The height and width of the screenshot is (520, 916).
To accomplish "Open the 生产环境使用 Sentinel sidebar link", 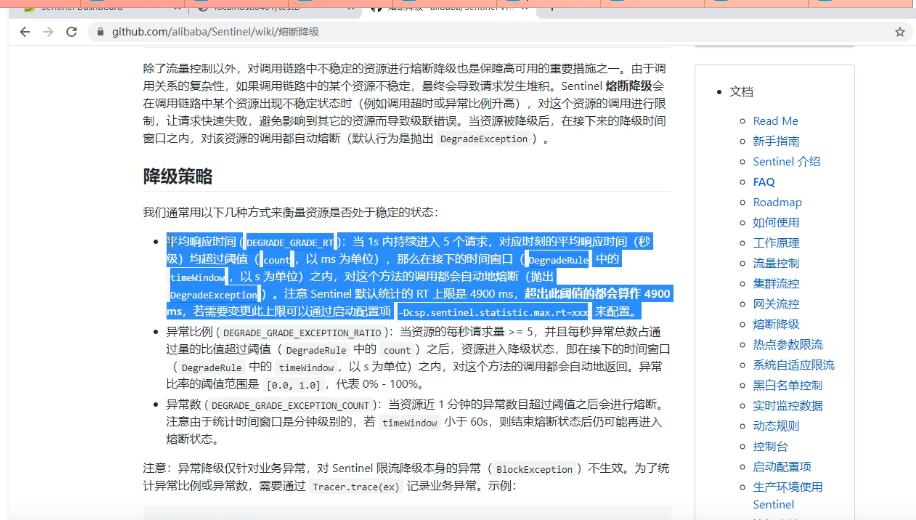I will click(x=787, y=495).
